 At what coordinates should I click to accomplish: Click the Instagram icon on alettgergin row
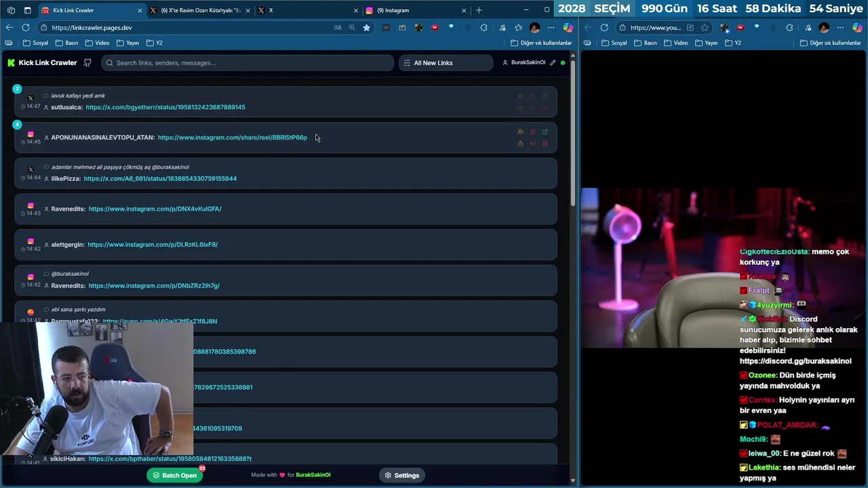click(31, 241)
